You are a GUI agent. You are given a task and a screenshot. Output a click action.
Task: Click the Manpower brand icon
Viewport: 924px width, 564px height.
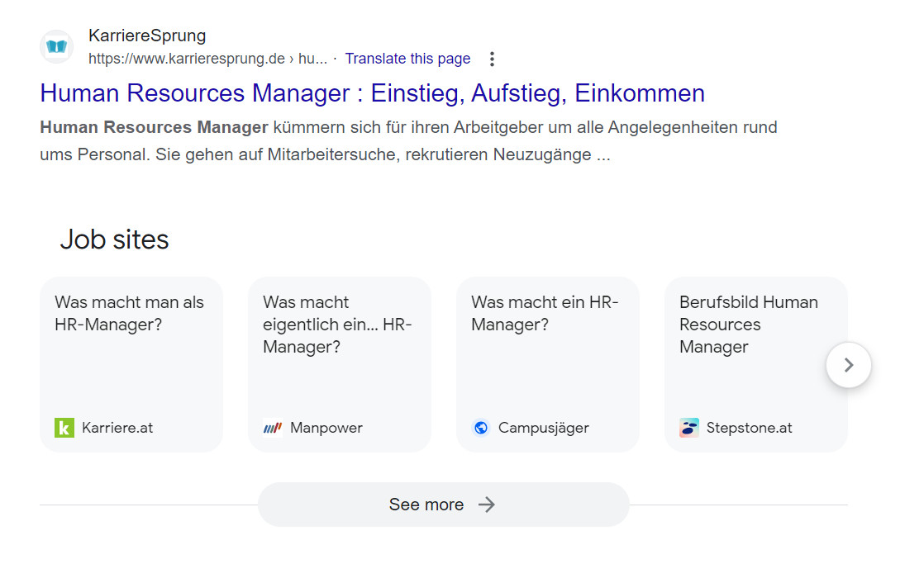(x=273, y=428)
